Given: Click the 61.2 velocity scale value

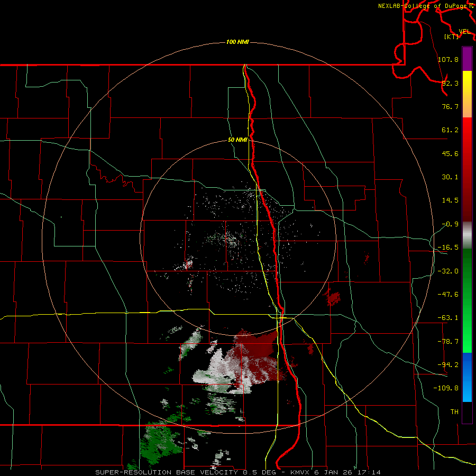Looking at the screenshot, I should 450,130.
